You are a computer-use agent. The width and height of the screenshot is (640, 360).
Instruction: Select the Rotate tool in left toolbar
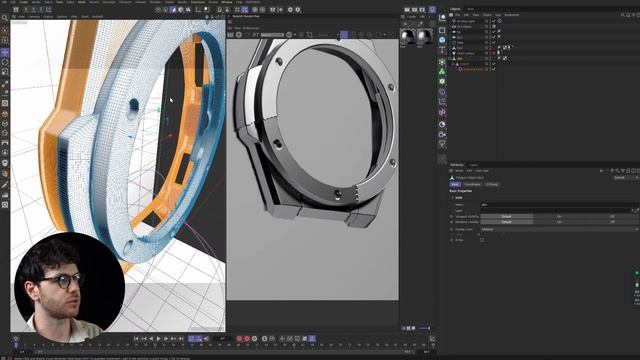pyautogui.click(x=5, y=62)
